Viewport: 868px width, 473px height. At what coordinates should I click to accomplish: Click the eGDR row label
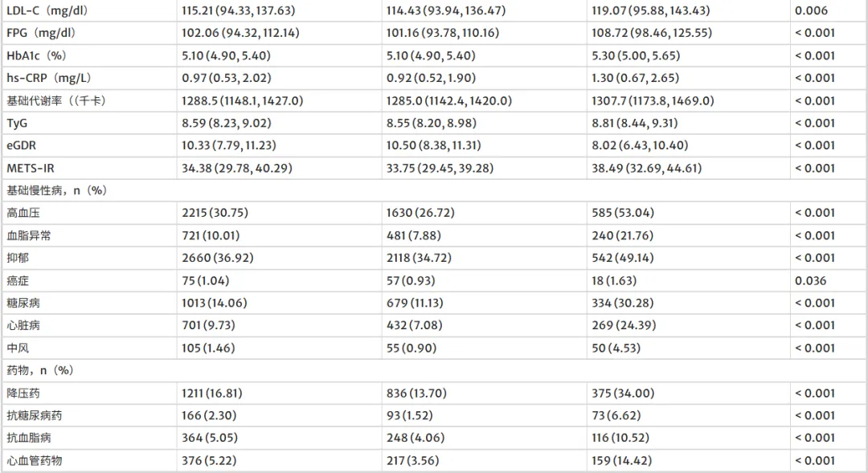[x=22, y=145]
